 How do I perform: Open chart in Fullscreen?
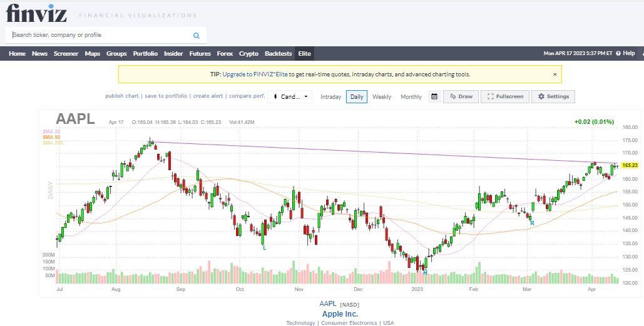click(505, 96)
